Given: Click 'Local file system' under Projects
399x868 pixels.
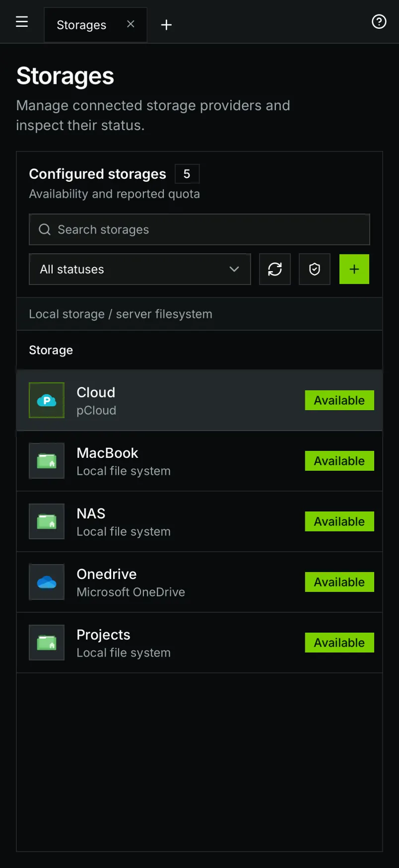Looking at the screenshot, I should [x=124, y=652].
